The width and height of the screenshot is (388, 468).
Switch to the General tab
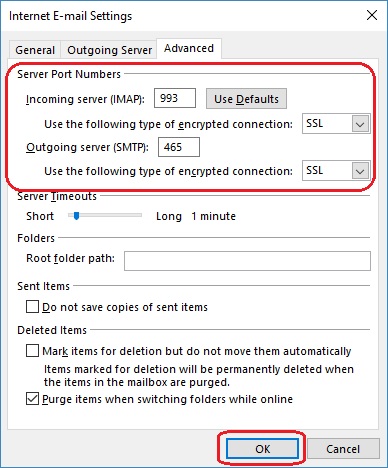coord(35,50)
